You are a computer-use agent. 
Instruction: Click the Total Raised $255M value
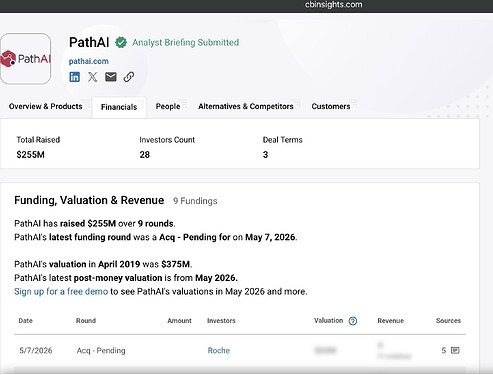(31, 155)
